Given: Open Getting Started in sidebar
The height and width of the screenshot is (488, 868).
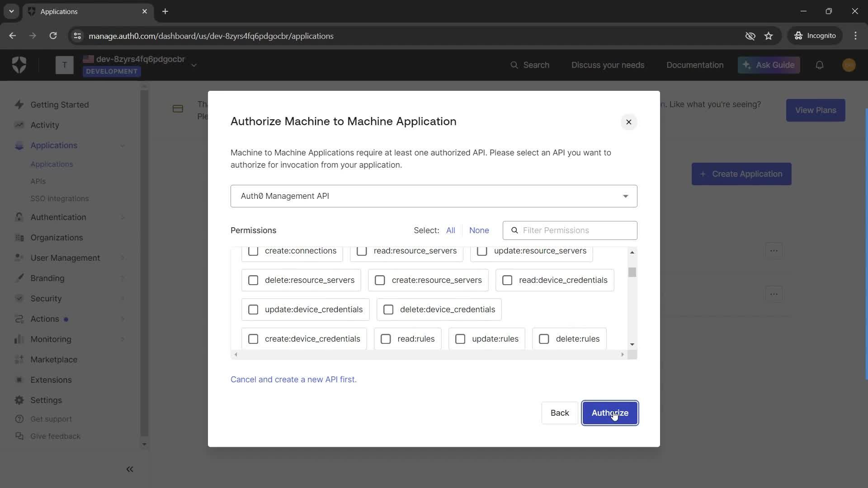Looking at the screenshot, I should click(x=60, y=105).
